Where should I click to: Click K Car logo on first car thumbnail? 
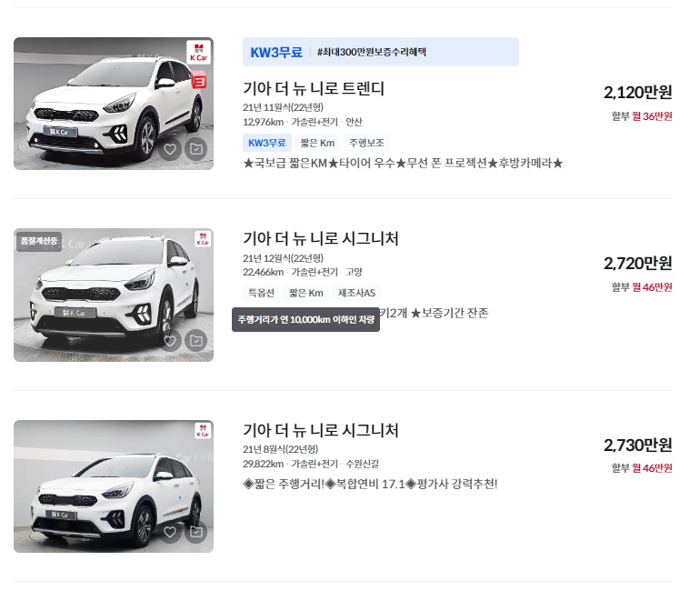(x=199, y=52)
